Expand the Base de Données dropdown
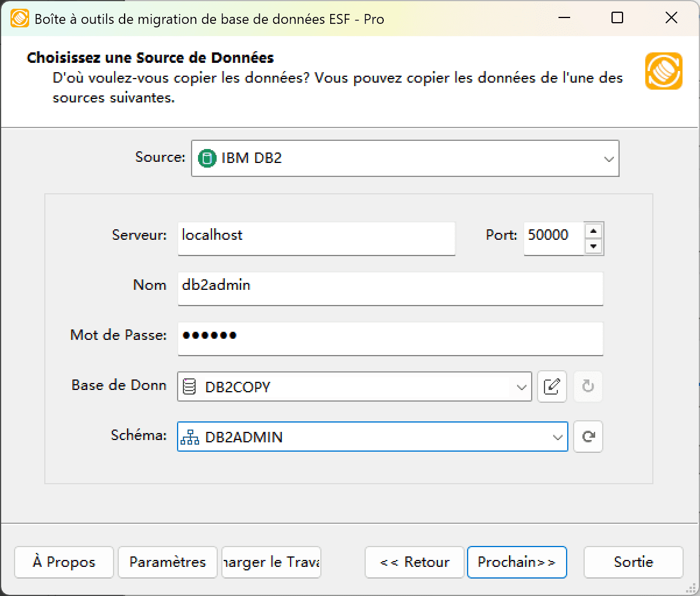This screenshot has width=700, height=596. (x=522, y=386)
